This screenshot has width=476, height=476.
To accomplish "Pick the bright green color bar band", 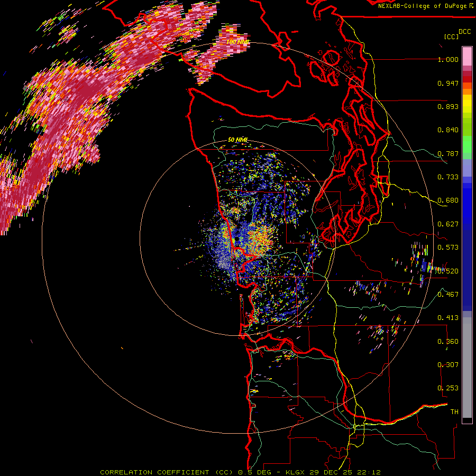I will click(467, 144).
